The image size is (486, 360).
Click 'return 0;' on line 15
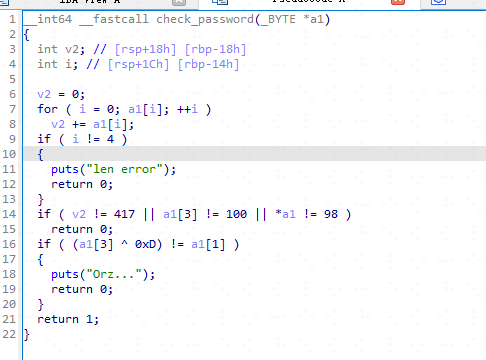click(x=82, y=229)
